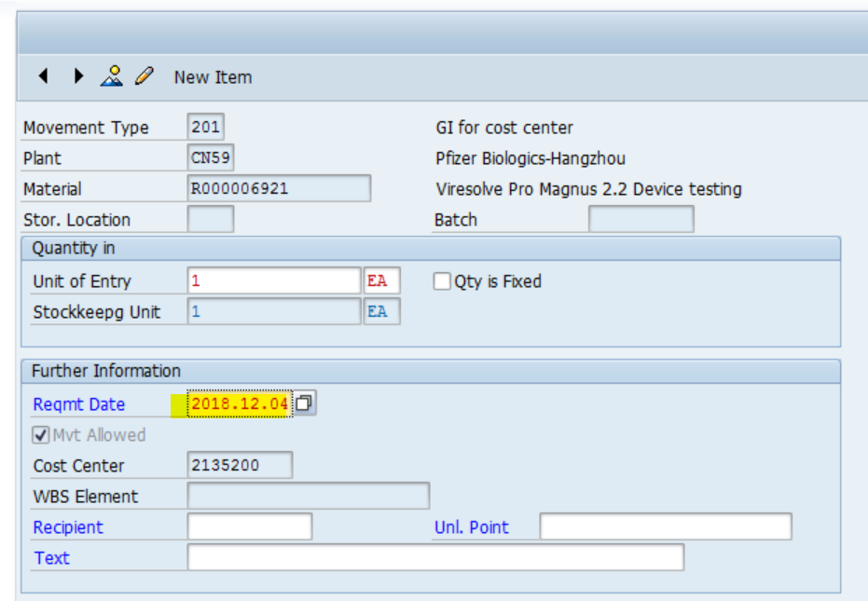The image size is (868, 601).
Task: Click the Cost Center field showing 2135200
Action: point(241,465)
